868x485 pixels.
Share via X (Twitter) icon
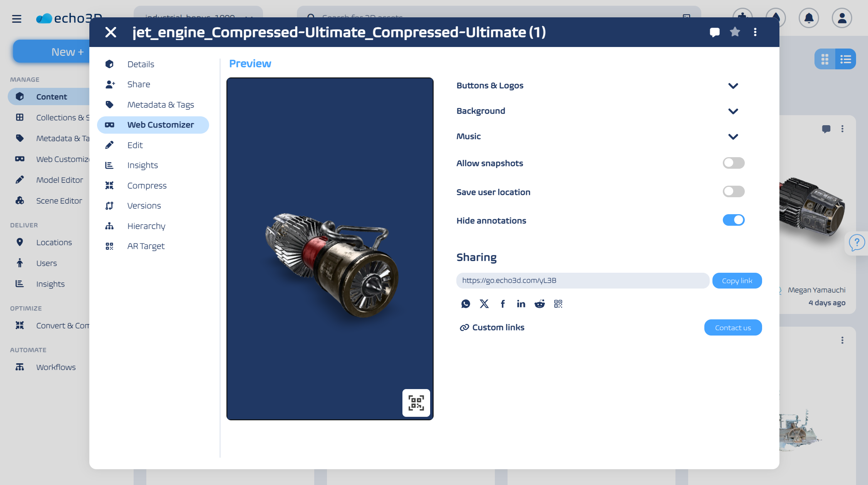click(x=484, y=304)
